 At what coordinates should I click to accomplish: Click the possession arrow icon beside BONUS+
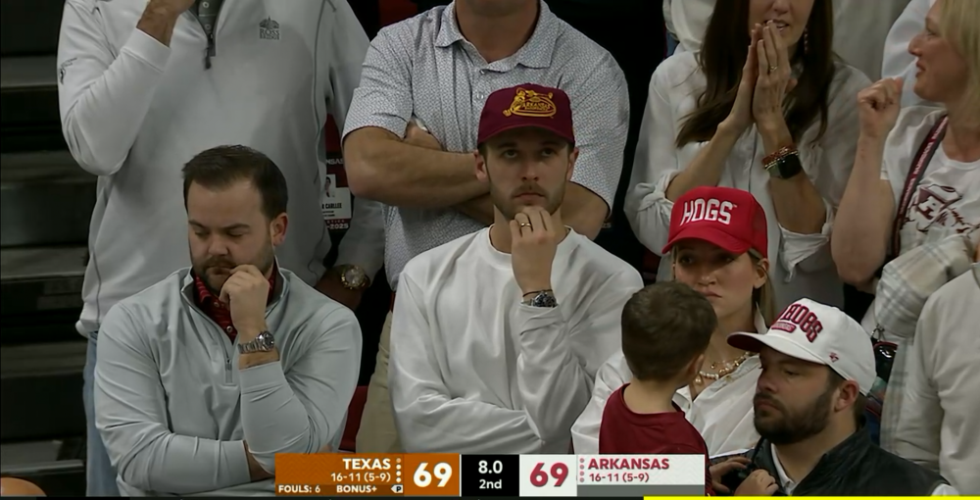396,489
